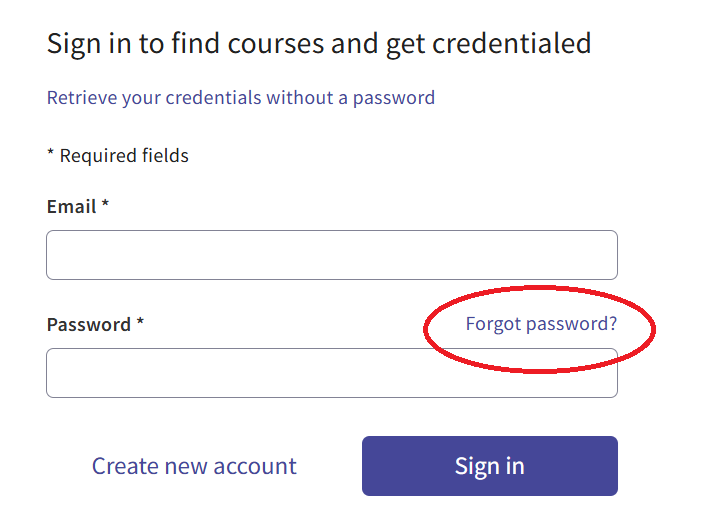Start password recovery via Forgot password?

(541, 324)
